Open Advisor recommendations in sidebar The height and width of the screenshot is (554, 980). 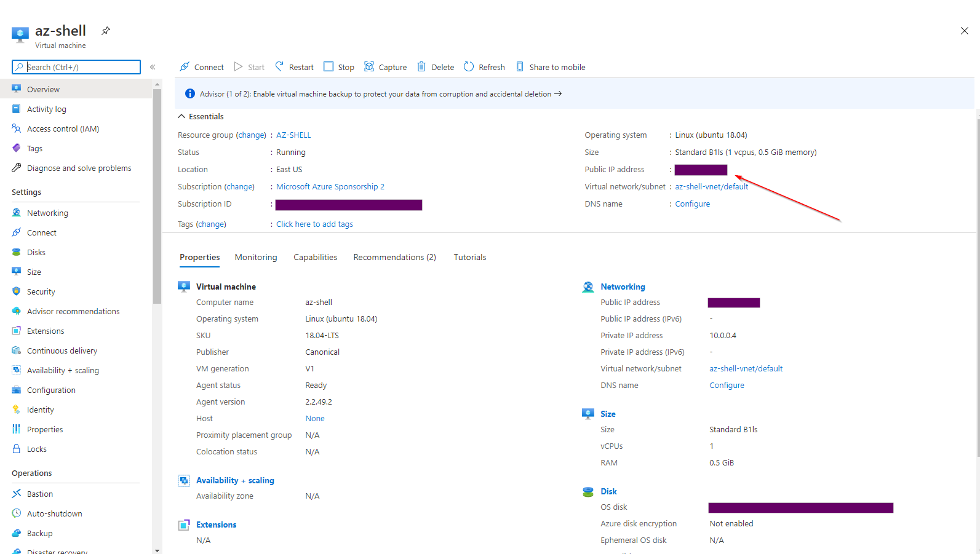[73, 312]
